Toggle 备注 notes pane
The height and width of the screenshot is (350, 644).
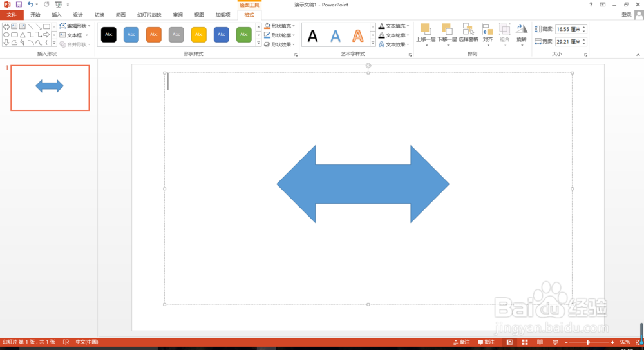tap(462, 342)
